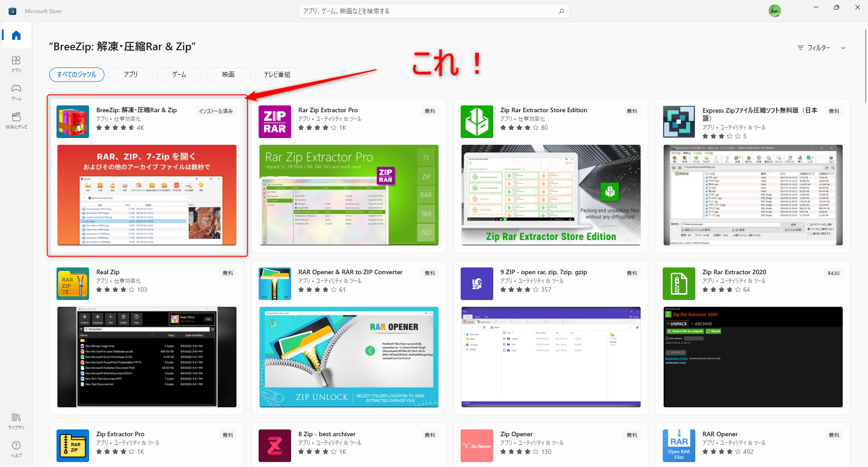Open the Library (ライブラリ) sidebar icon
Screen dimensions: 868x467
16,420
